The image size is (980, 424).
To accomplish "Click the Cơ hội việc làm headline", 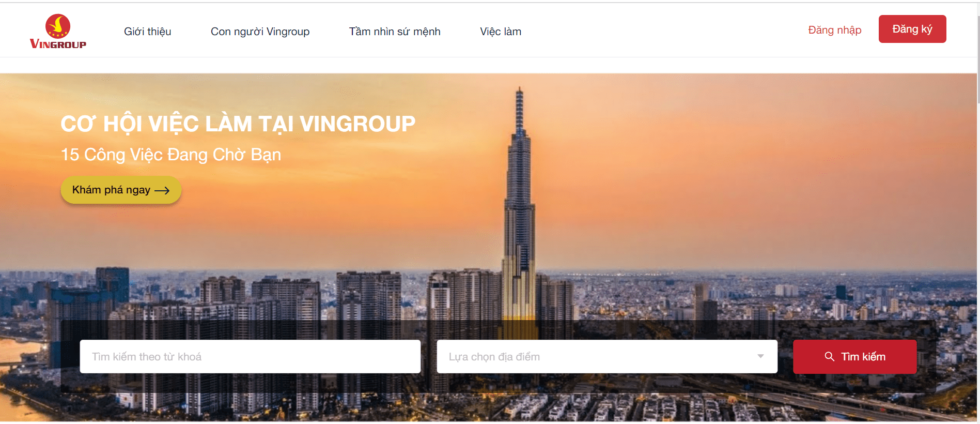I will pyautogui.click(x=238, y=124).
